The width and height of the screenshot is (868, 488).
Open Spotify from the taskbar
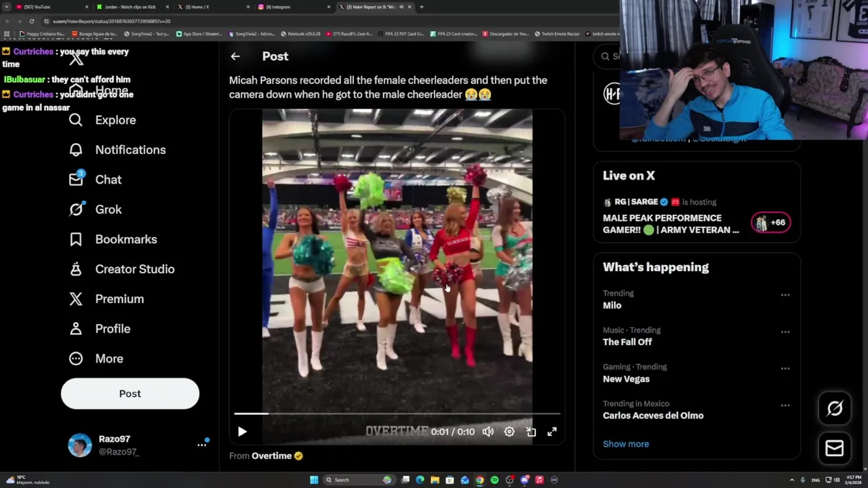pos(494,480)
